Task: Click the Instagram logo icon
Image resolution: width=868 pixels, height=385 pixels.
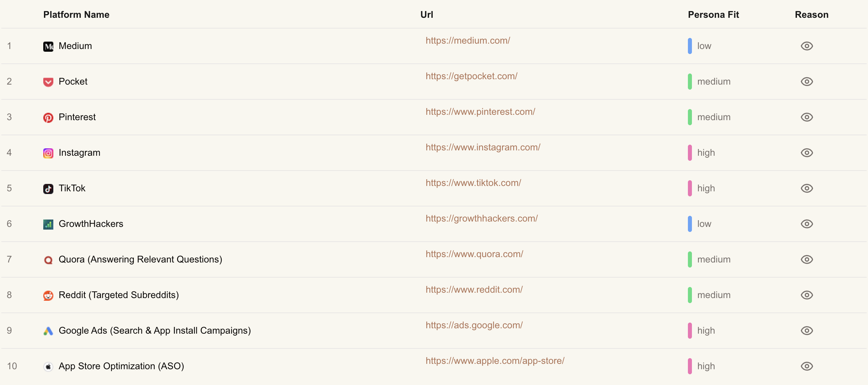Action: click(x=48, y=153)
